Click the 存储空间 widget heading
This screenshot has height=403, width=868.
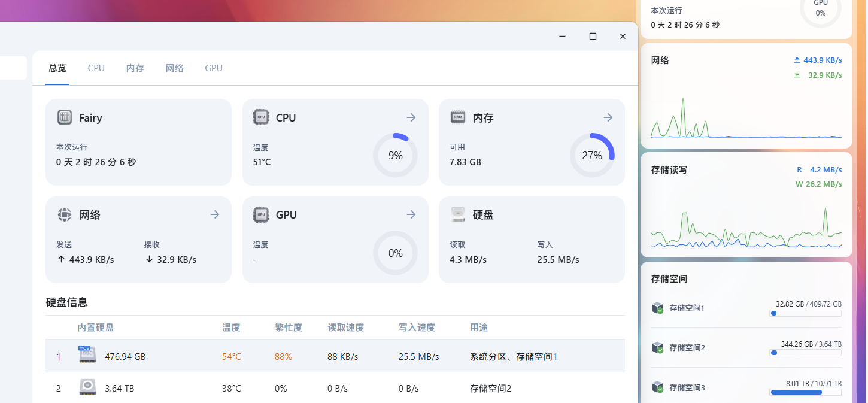pyautogui.click(x=669, y=279)
